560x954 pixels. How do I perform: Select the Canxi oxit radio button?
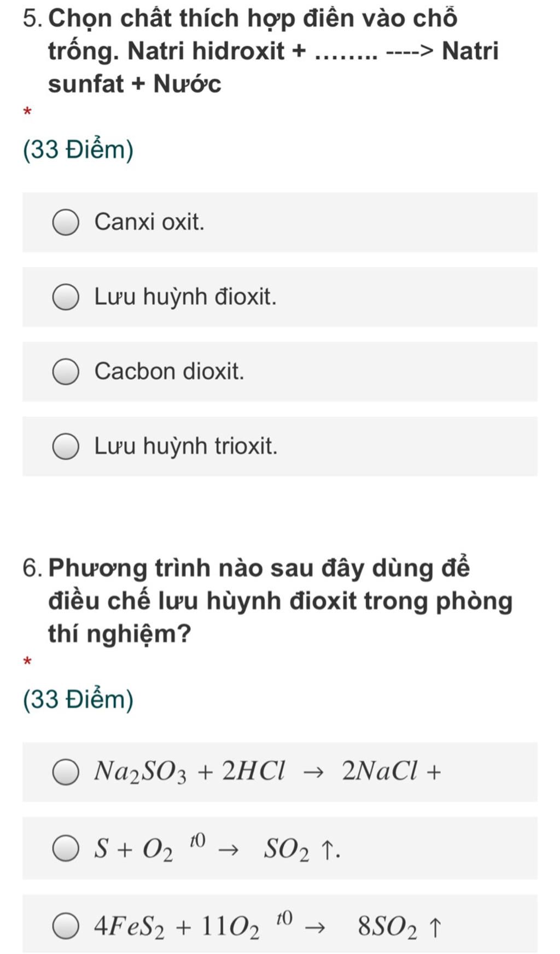click(66, 223)
